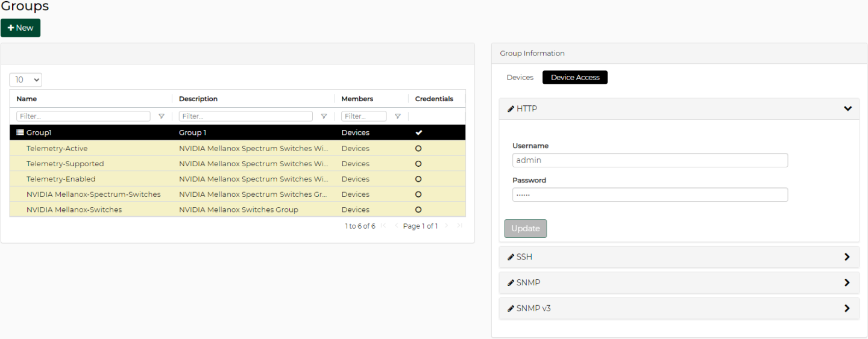Select the Device Access tab
This screenshot has width=868, height=339.
[574, 77]
